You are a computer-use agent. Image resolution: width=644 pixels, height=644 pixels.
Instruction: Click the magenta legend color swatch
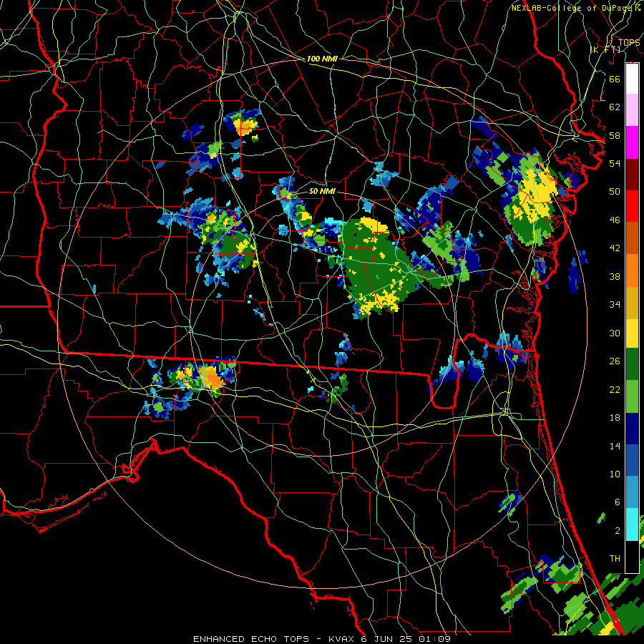tap(632, 142)
